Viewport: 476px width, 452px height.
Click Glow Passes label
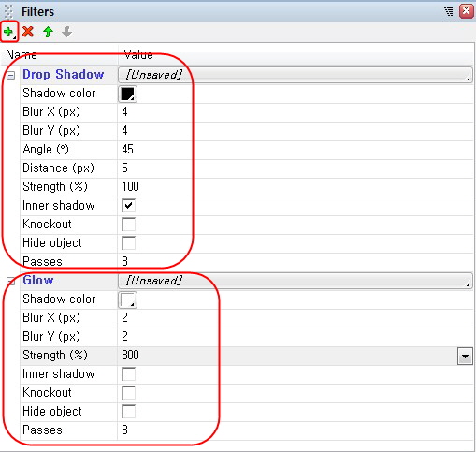click(42, 430)
